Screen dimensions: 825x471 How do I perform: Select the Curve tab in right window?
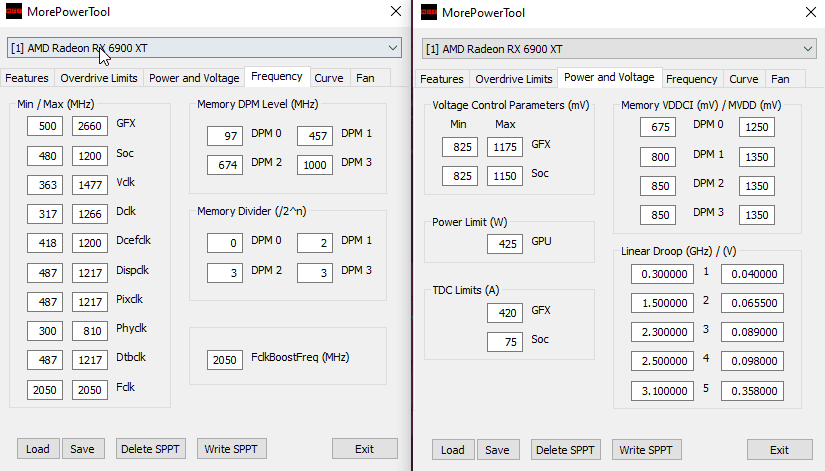click(x=743, y=79)
